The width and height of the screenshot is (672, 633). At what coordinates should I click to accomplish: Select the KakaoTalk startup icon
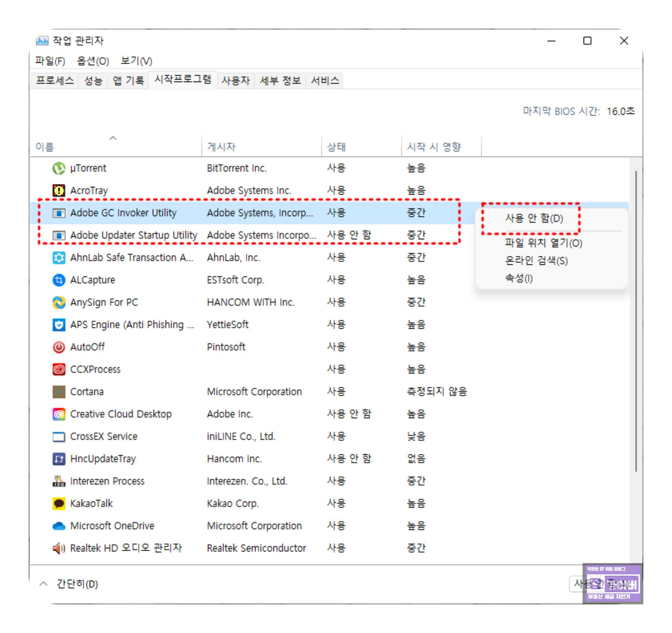[x=59, y=504]
